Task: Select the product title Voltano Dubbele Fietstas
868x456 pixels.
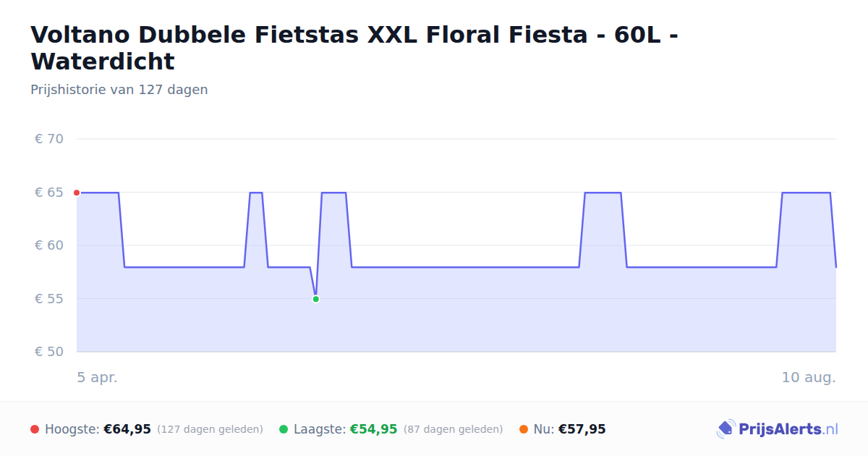Action: pos(354,48)
